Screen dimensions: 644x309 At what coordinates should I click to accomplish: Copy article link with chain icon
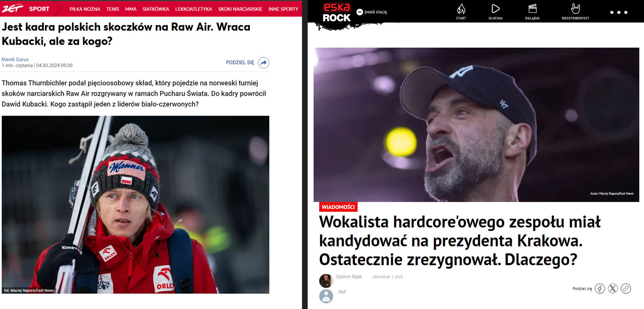[625, 288]
